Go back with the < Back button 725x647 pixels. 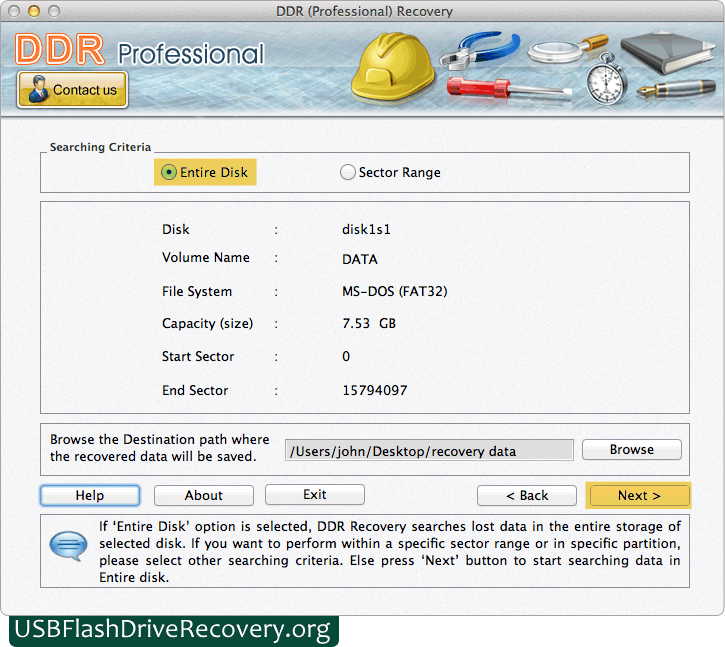click(527, 495)
